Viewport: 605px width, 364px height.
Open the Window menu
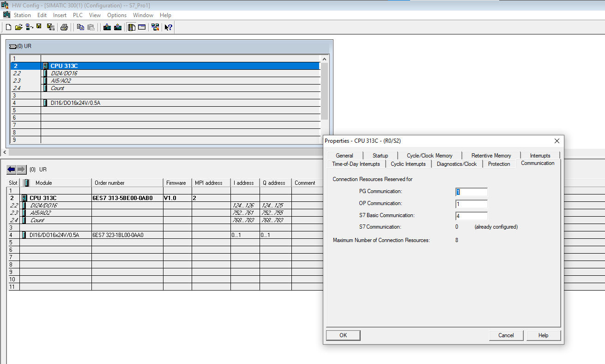click(x=143, y=15)
